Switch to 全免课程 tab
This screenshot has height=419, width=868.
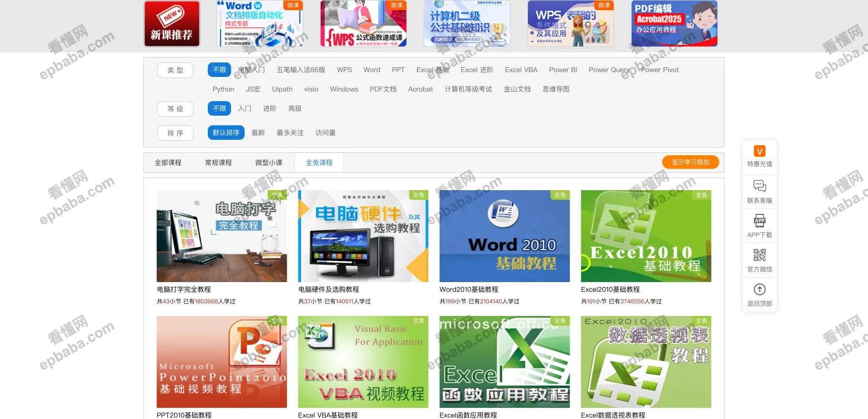click(319, 163)
